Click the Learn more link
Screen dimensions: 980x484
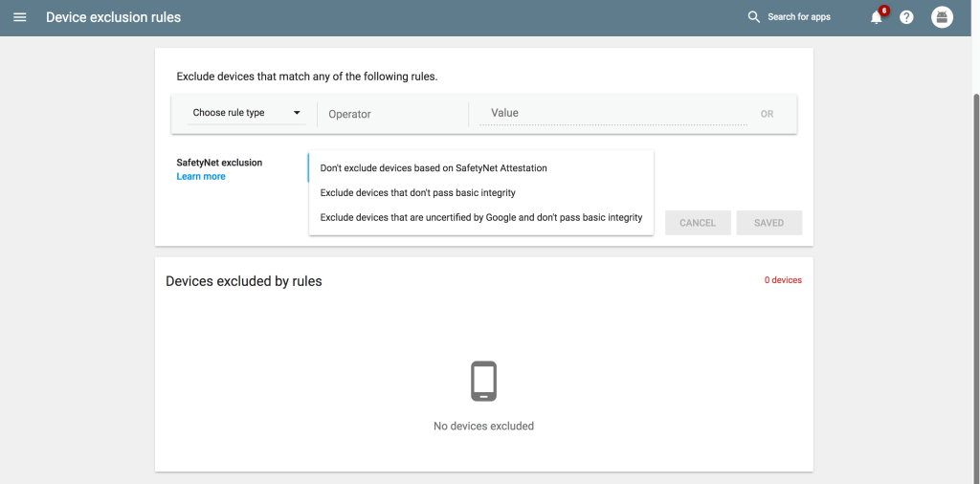[x=201, y=177]
